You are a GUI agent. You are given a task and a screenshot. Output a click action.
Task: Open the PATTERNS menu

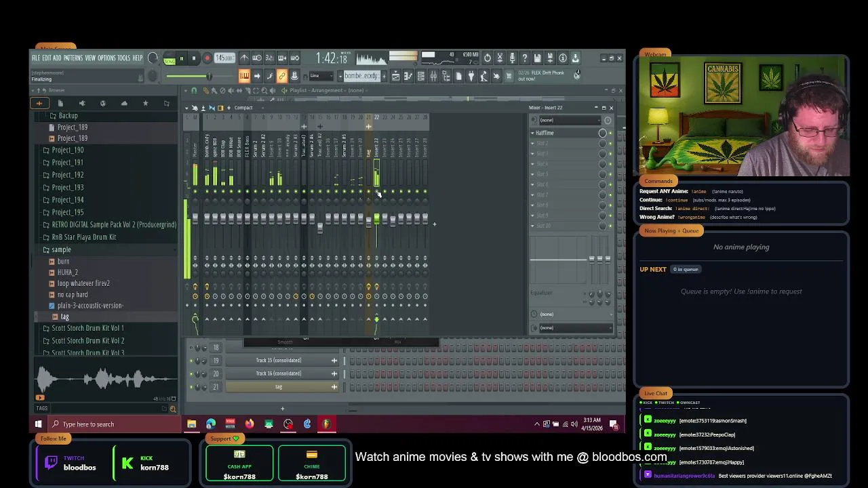tap(73, 58)
